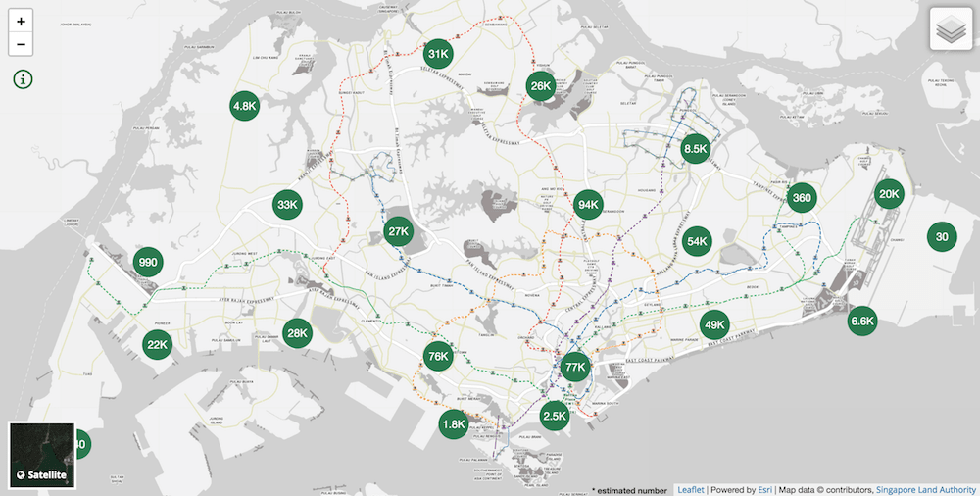Click the 30 cluster marker

coord(942,236)
